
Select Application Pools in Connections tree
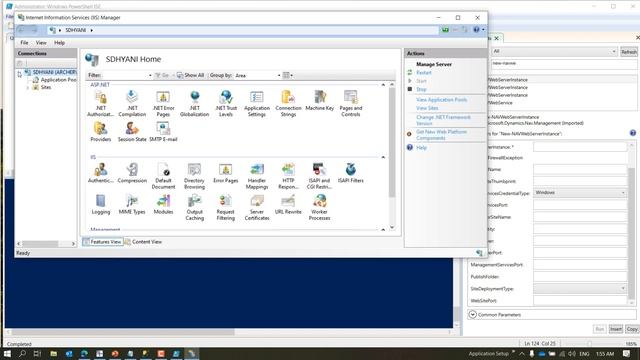click(x=58, y=80)
